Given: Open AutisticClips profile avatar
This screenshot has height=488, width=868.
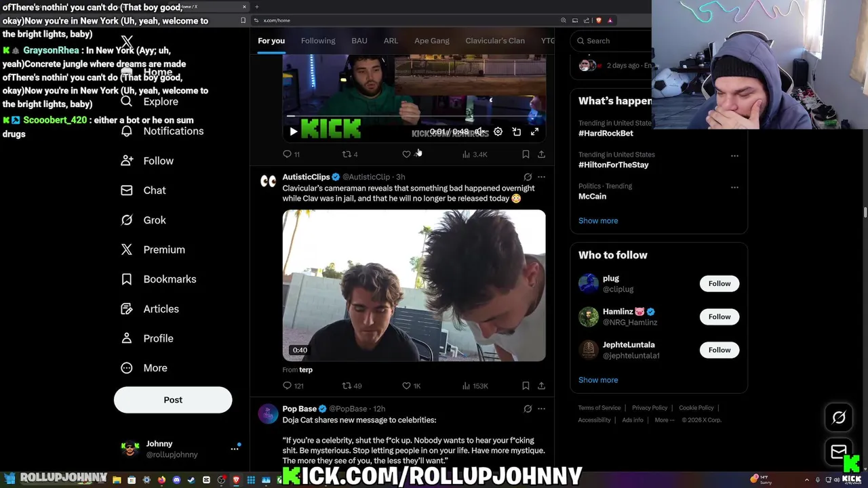Looking at the screenshot, I should pyautogui.click(x=269, y=181).
